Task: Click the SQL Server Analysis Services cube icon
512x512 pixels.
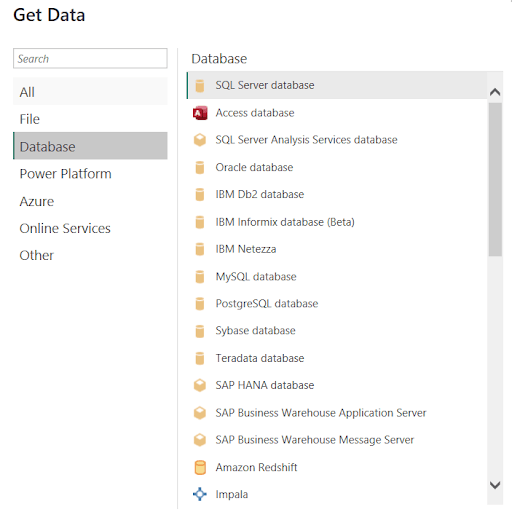Action: coord(200,140)
